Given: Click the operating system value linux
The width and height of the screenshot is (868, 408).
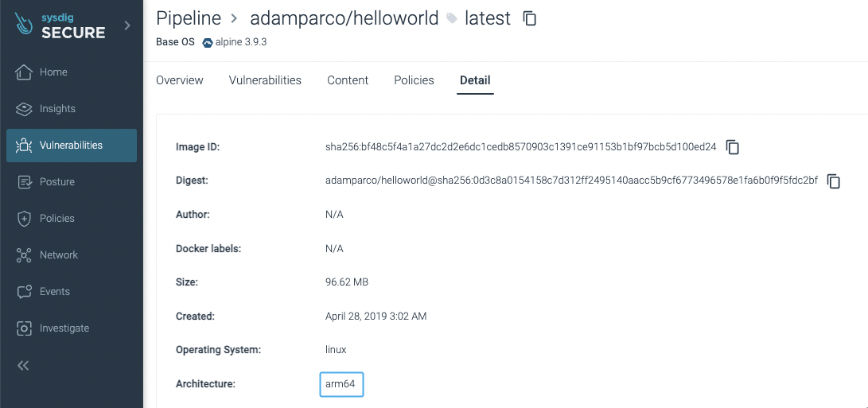Looking at the screenshot, I should click(336, 350).
